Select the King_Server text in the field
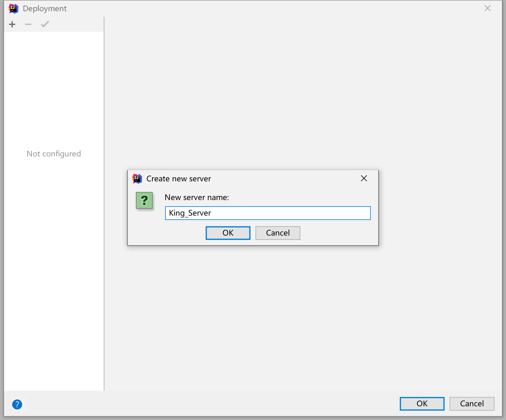506x420 pixels. pos(189,213)
